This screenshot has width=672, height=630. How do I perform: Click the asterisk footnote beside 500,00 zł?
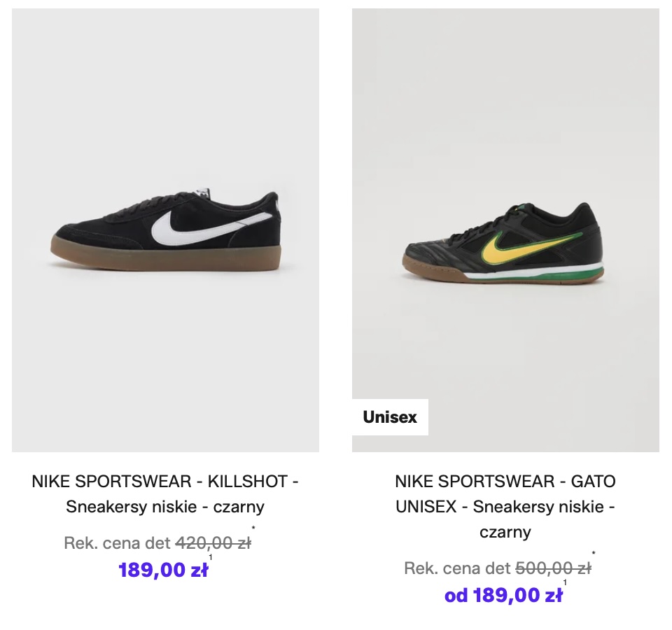click(594, 554)
